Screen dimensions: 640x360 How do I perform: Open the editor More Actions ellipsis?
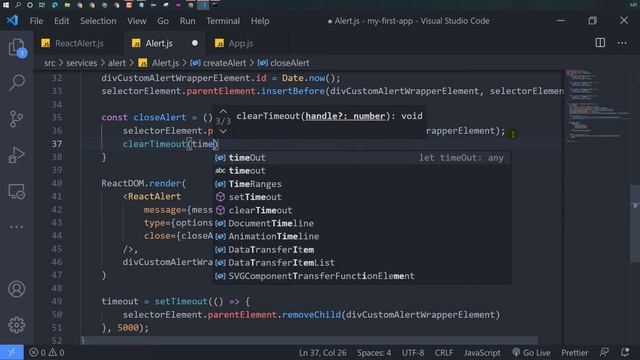(622, 43)
